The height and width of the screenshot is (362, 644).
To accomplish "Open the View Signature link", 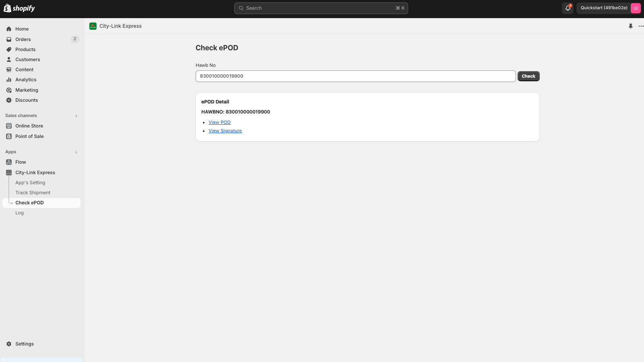I will (x=225, y=131).
